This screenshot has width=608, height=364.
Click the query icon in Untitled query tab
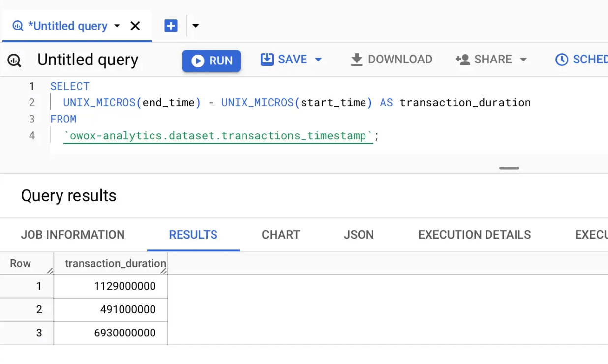(x=18, y=26)
